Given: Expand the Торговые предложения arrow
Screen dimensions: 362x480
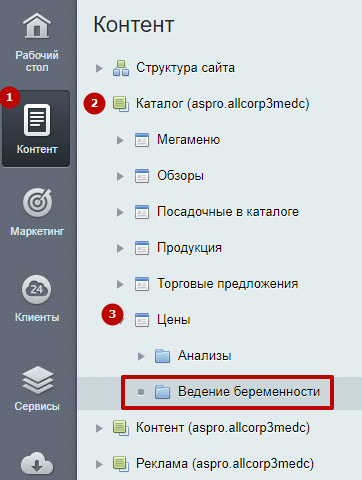Looking at the screenshot, I should coord(120,284).
